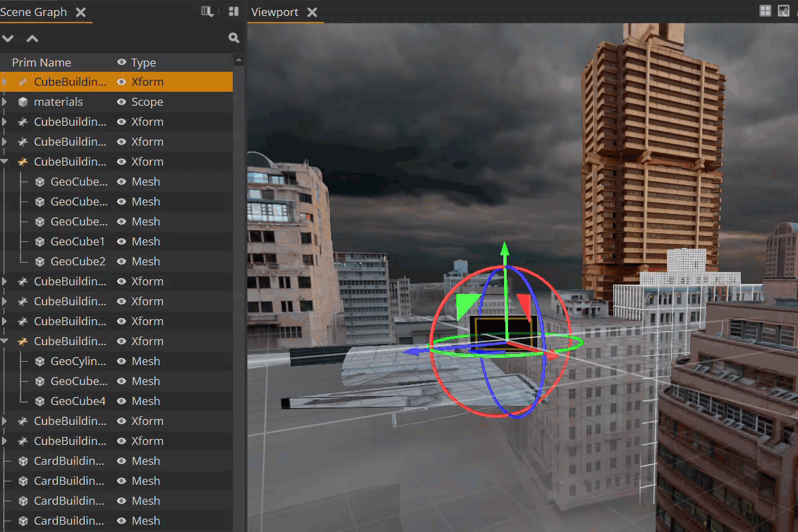
Task: Toggle the eye icon in the Type column header
Action: coord(120,62)
